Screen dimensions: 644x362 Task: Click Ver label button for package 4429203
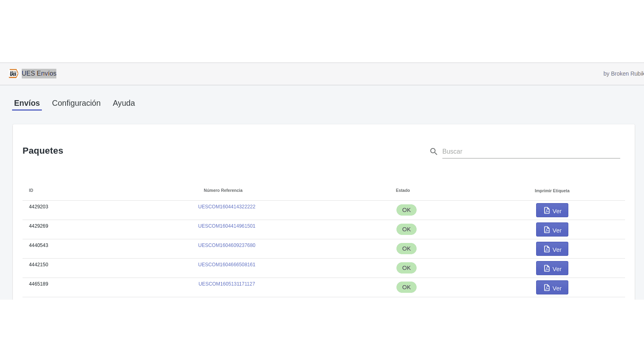[552, 210]
